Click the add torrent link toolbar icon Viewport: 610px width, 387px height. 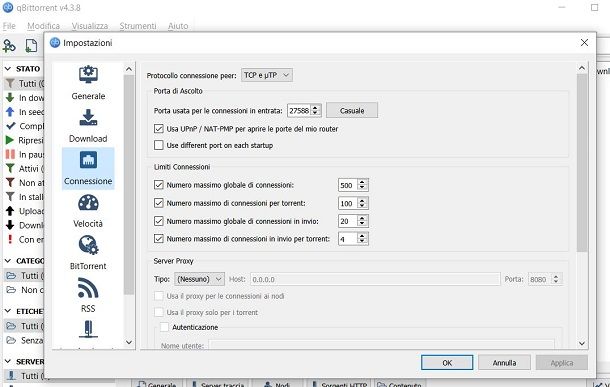coord(9,46)
